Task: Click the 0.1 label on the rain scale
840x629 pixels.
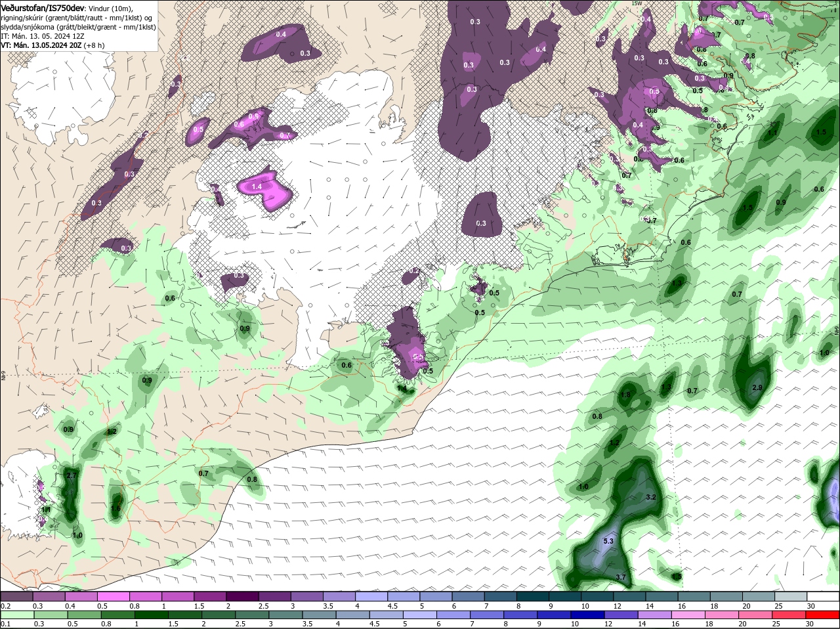Action: pyautogui.click(x=5, y=624)
